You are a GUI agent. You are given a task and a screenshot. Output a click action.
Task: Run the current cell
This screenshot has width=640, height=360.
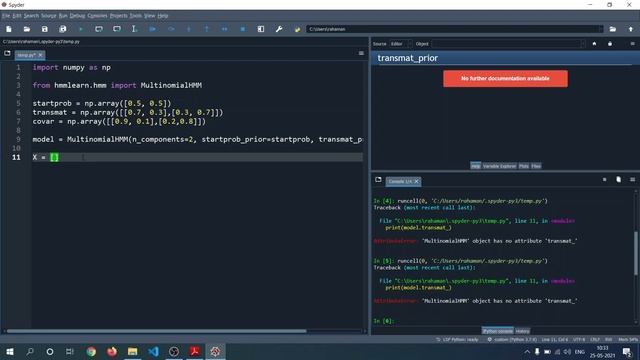point(99,29)
